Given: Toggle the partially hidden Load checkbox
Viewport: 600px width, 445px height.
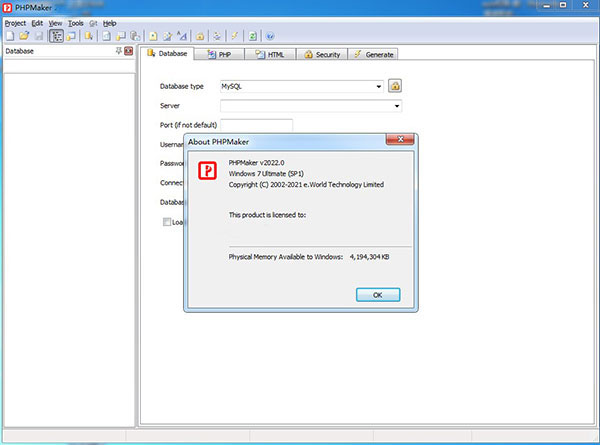Looking at the screenshot, I should click(167, 222).
